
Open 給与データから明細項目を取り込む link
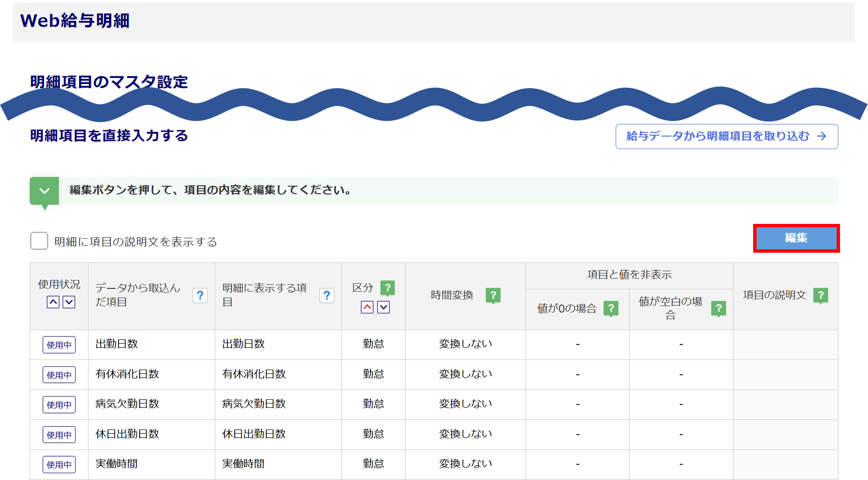click(726, 136)
